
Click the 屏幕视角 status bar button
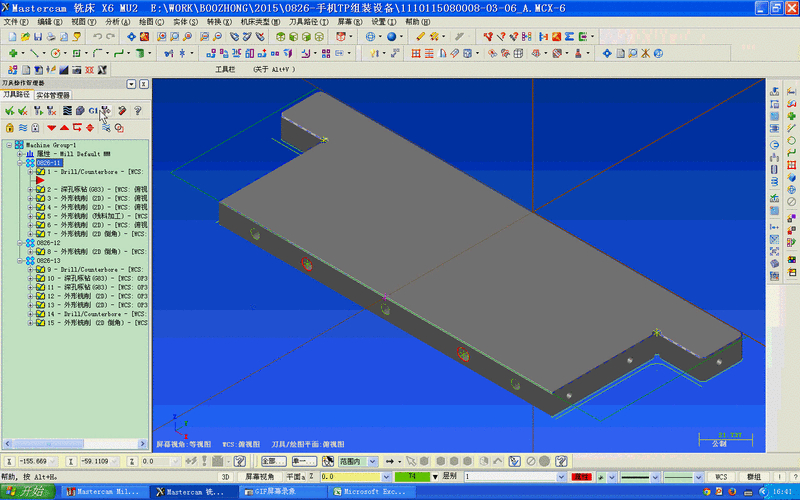tap(259, 477)
